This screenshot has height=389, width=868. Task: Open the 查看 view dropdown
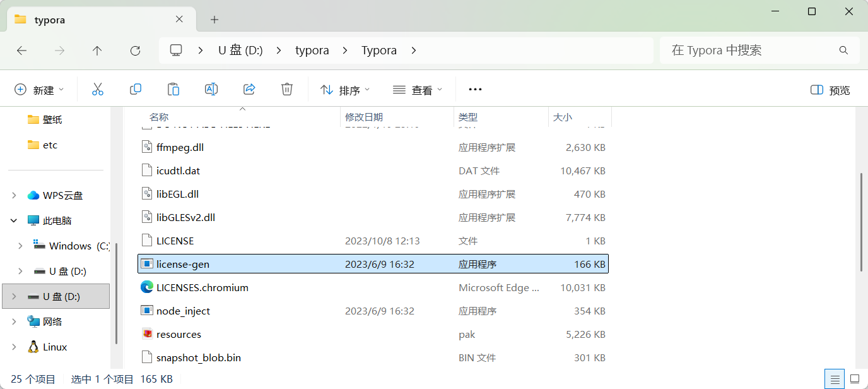click(x=418, y=90)
